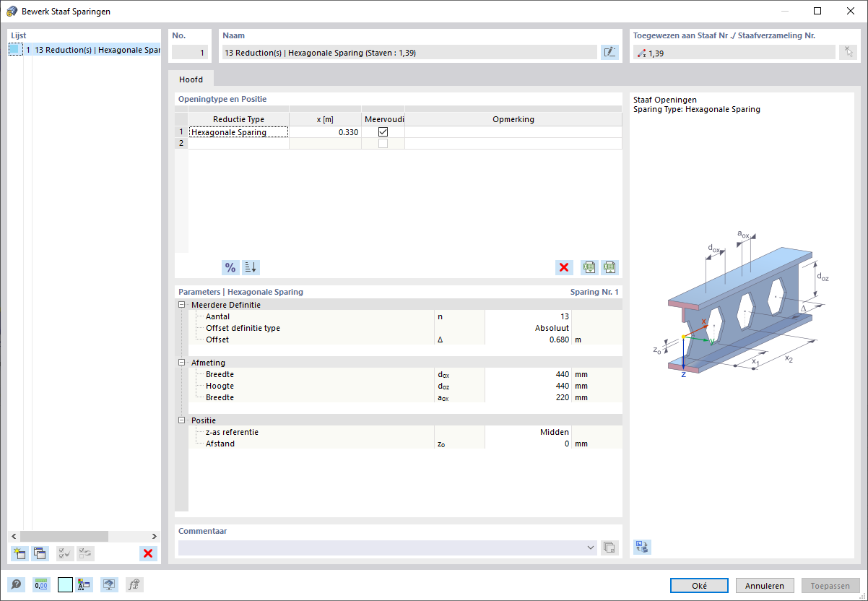Click the cyan background color swatch
The image size is (868, 601).
point(65,584)
